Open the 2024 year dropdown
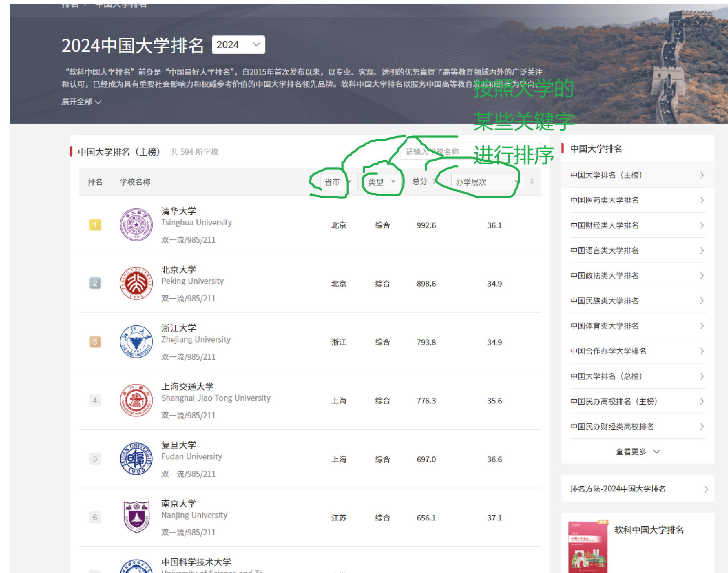The width and height of the screenshot is (728, 573). coord(238,45)
